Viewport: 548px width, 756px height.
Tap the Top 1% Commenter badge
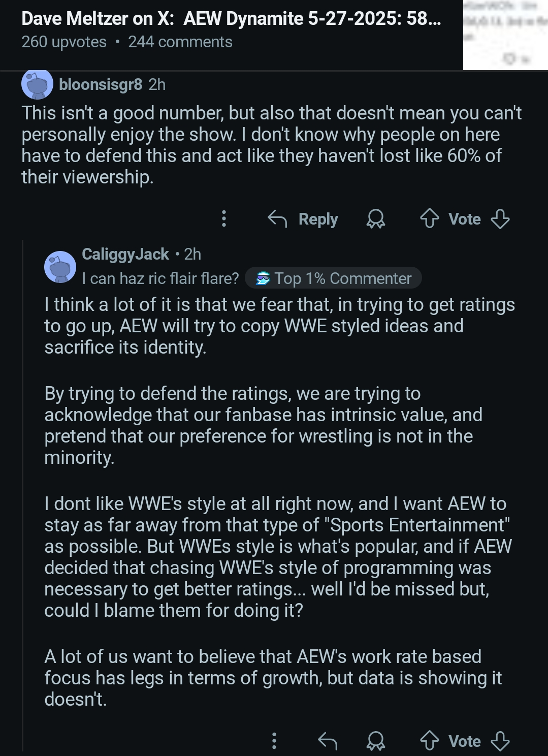[x=333, y=278]
